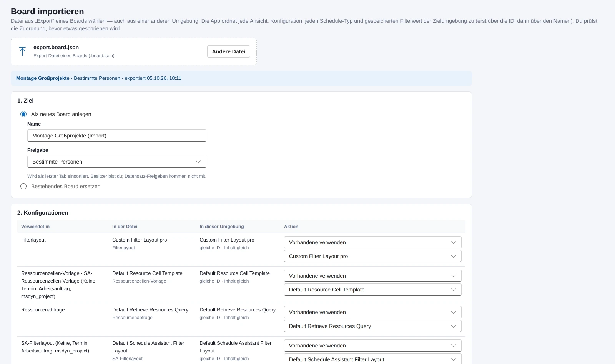This screenshot has width=615, height=364.
Task: Open action dropdown for Ressourcenzellen-Vorlage row
Action: (372, 276)
